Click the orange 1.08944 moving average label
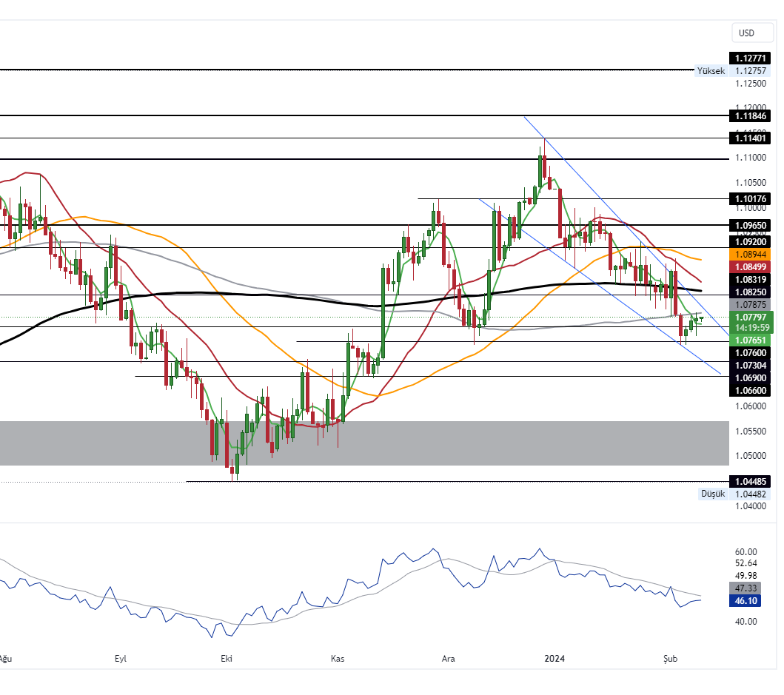Screen dimensions: 784x695 [x=751, y=254]
